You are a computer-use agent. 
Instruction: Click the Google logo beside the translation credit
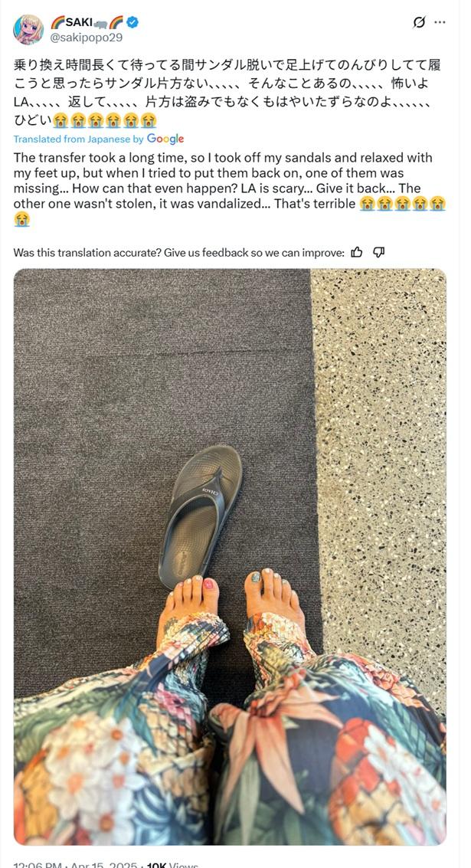click(165, 139)
